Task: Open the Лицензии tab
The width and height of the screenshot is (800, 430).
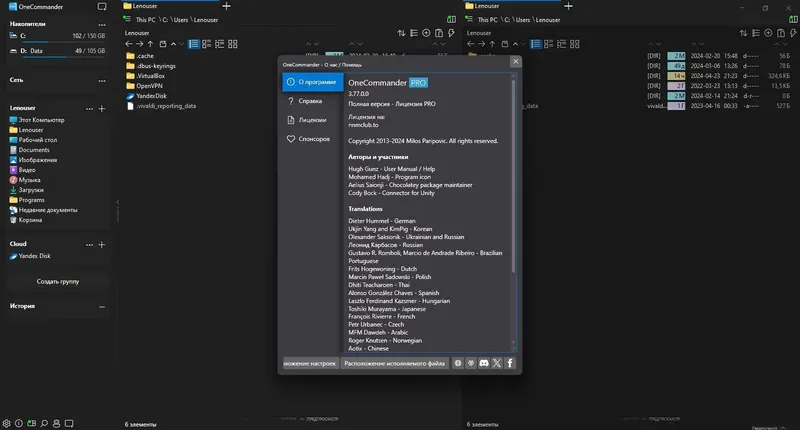Action: [313, 120]
